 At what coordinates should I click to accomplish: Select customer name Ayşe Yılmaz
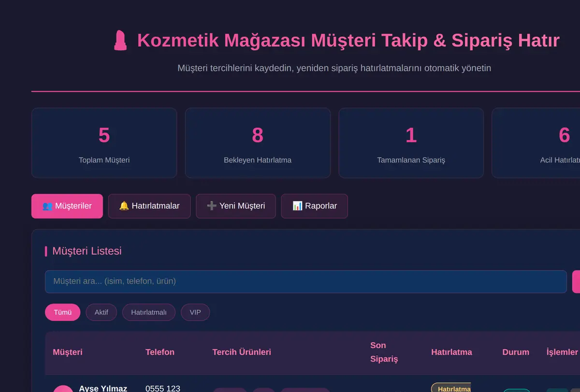click(x=103, y=388)
